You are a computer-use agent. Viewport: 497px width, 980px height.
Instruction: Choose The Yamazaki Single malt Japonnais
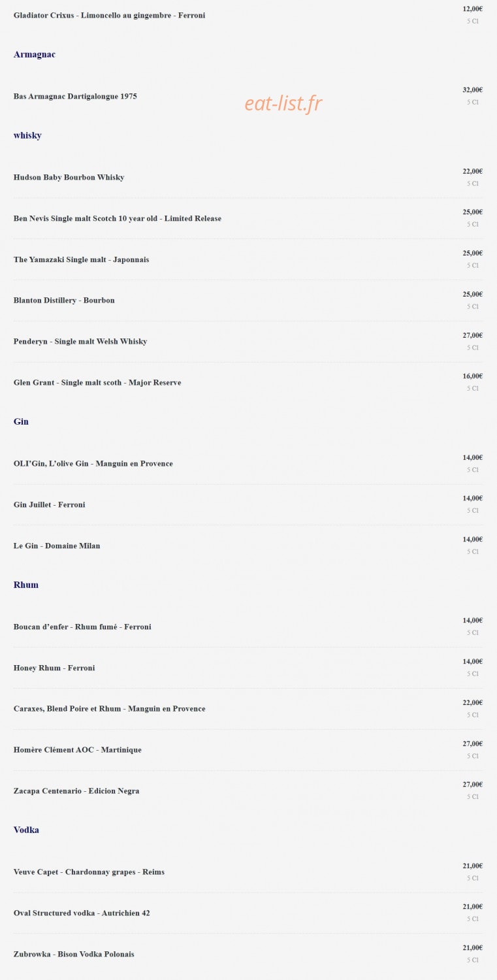81,259
